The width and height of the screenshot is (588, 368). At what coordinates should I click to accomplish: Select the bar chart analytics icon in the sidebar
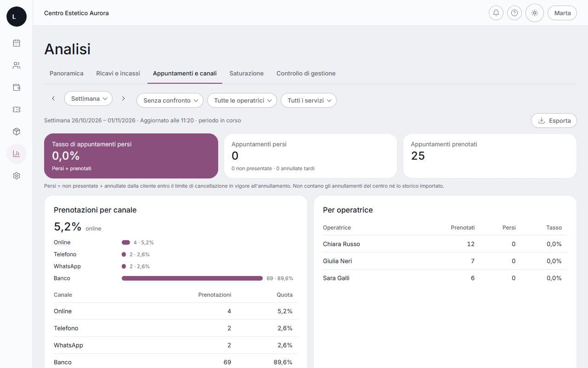(x=17, y=154)
